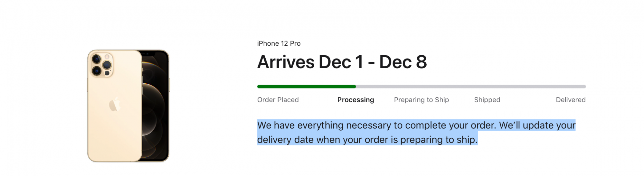Select the bold "Processing" status step

(355, 100)
